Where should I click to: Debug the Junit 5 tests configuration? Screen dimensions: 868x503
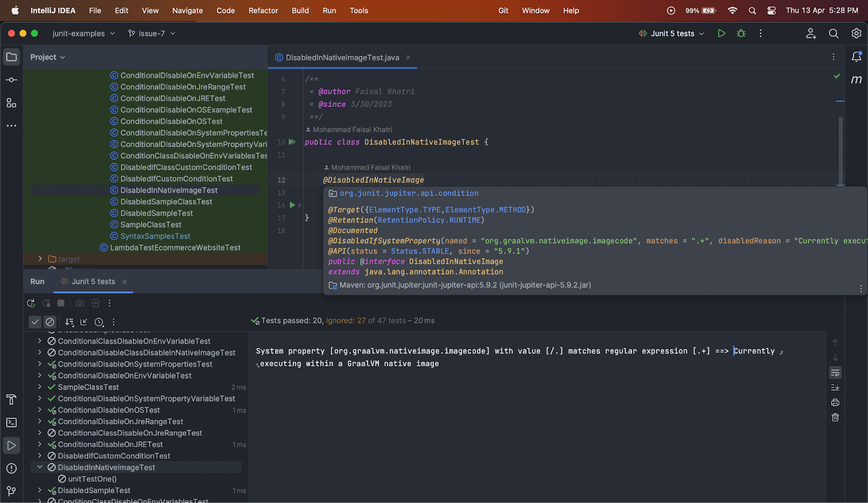[x=741, y=33]
